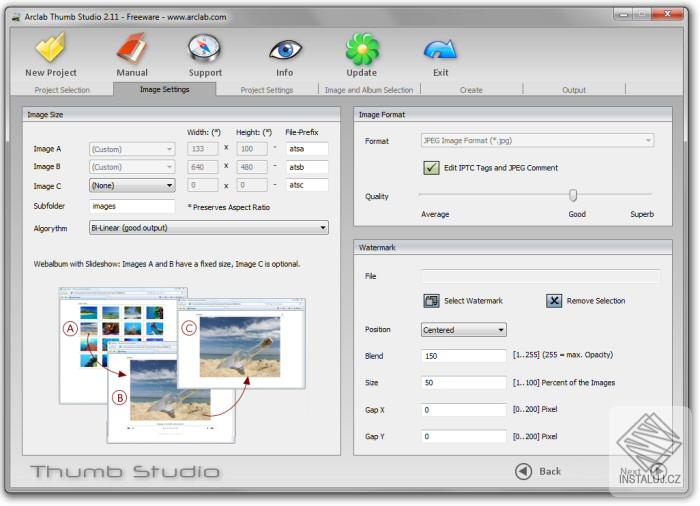Close the Arclab Thumb Studio window
Image resolution: width=700 pixels, height=506 pixels.
(667, 14)
